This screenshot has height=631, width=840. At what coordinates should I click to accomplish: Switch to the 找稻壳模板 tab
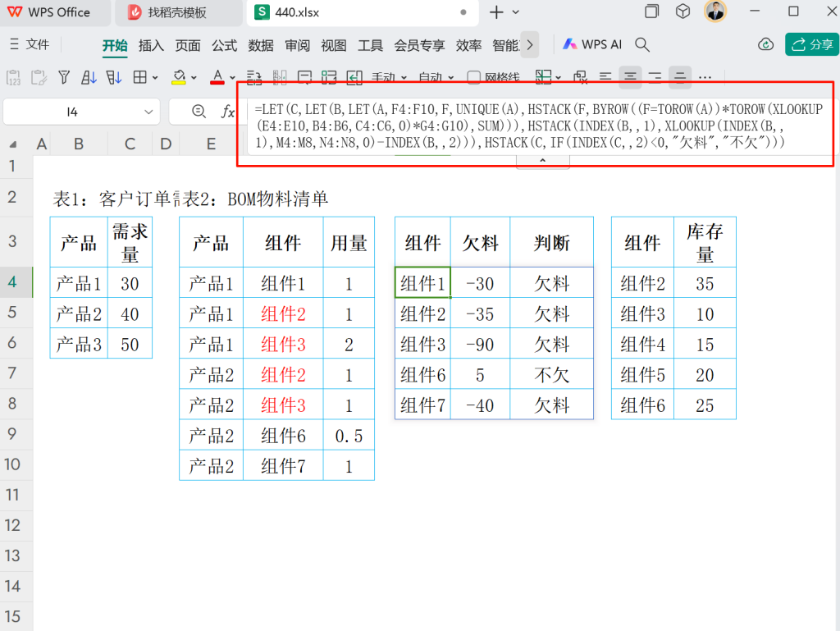click(x=178, y=12)
